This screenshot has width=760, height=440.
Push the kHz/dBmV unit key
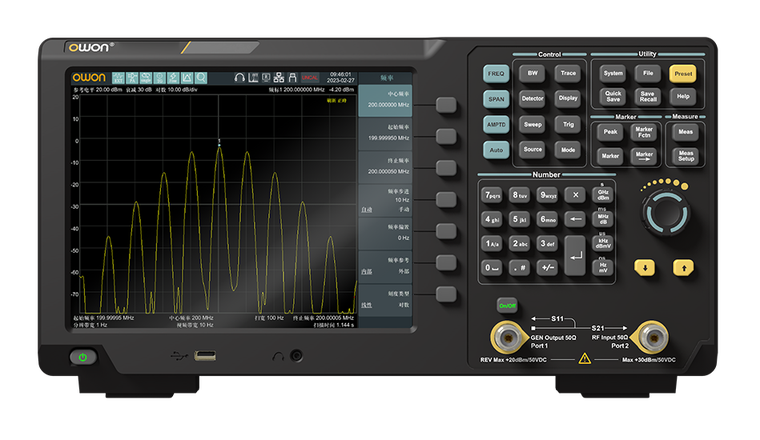[x=603, y=243]
